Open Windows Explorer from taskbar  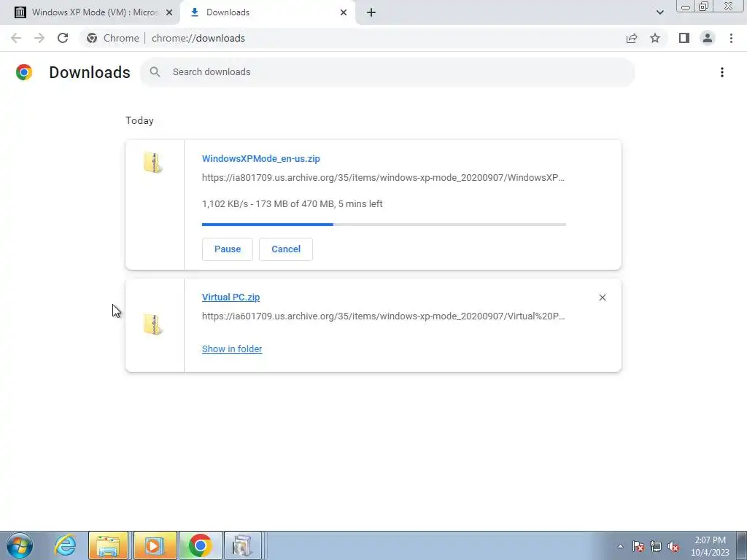108,545
